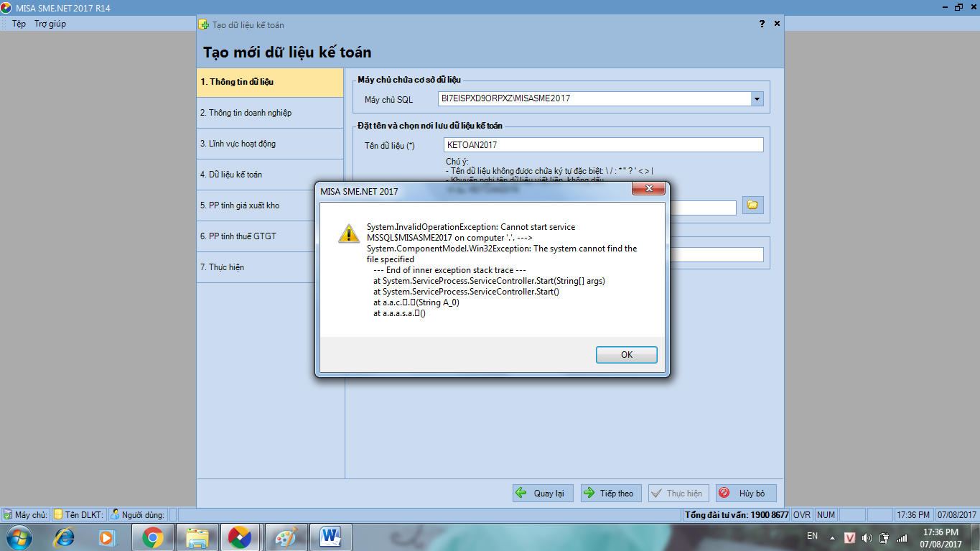Select step 6. PP tính thuế GTGT
Viewport: 980px width, 551px height.
point(270,236)
